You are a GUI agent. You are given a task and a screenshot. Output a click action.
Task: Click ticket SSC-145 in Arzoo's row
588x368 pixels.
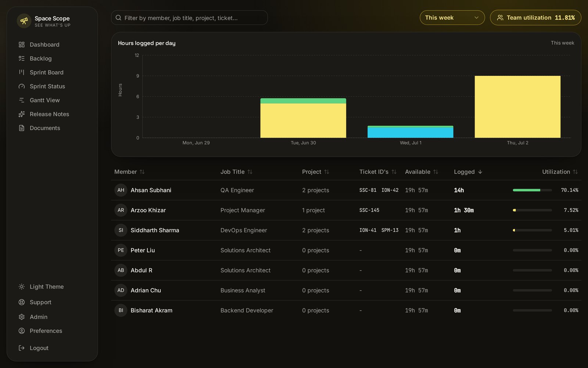click(x=369, y=210)
